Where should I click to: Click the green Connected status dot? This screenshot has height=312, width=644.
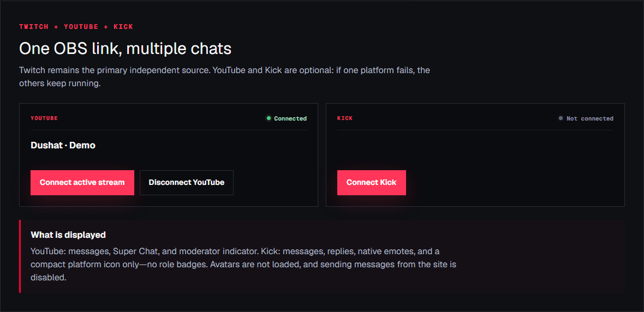(x=269, y=118)
